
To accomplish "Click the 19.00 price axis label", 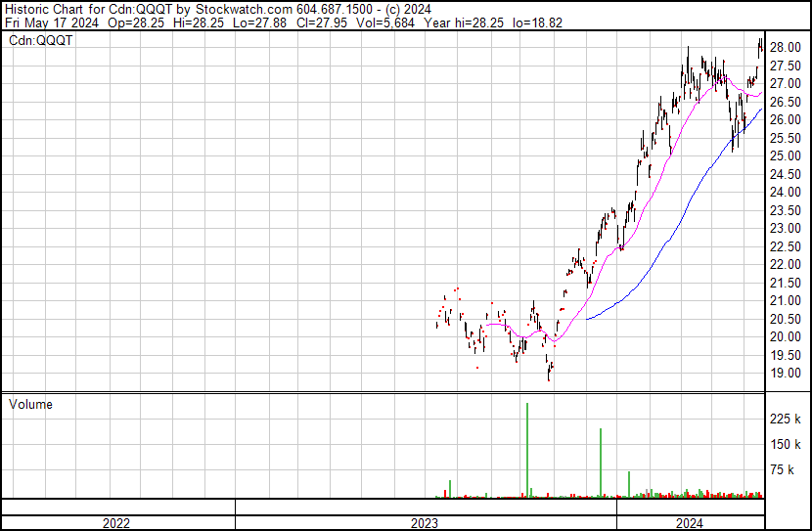I will [x=787, y=374].
